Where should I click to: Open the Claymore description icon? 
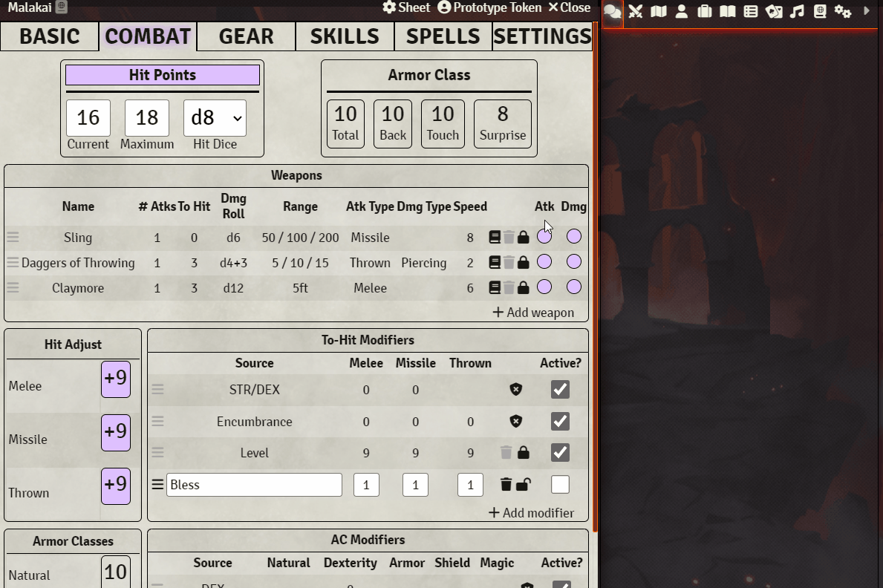click(495, 288)
